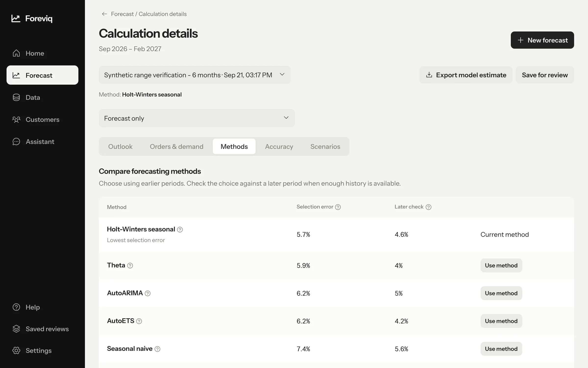Click the info icon next to Later check
Image resolution: width=588 pixels, height=368 pixels.
(x=429, y=207)
